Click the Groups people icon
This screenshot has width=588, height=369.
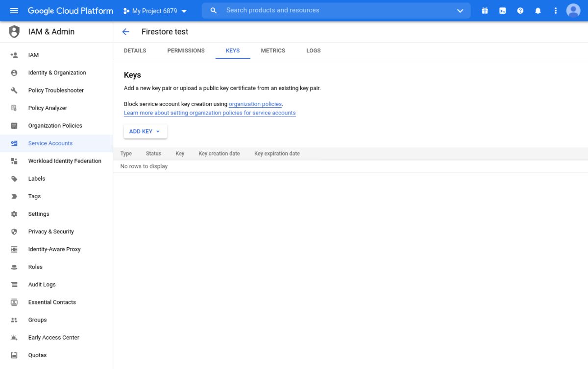[x=14, y=320]
